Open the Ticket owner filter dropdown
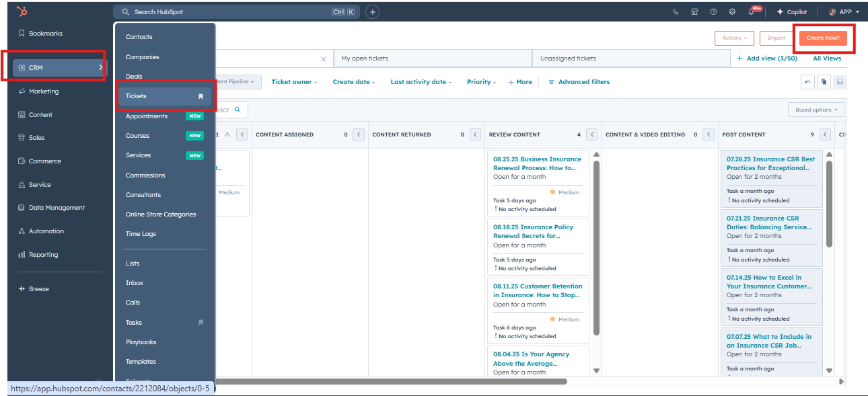Image resolution: width=868 pixels, height=396 pixels. (x=294, y=82)
